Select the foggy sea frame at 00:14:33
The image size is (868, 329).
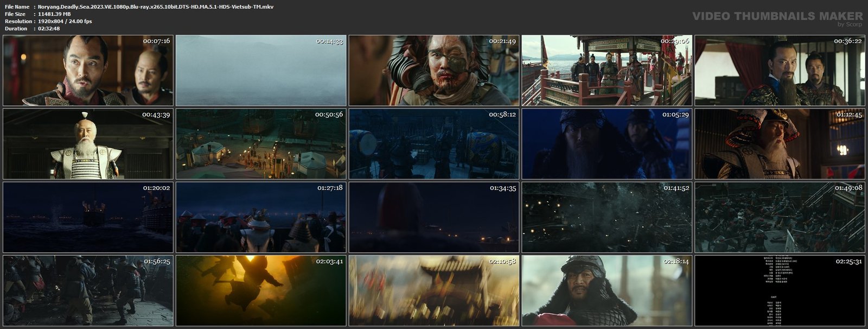click(261, 71)
